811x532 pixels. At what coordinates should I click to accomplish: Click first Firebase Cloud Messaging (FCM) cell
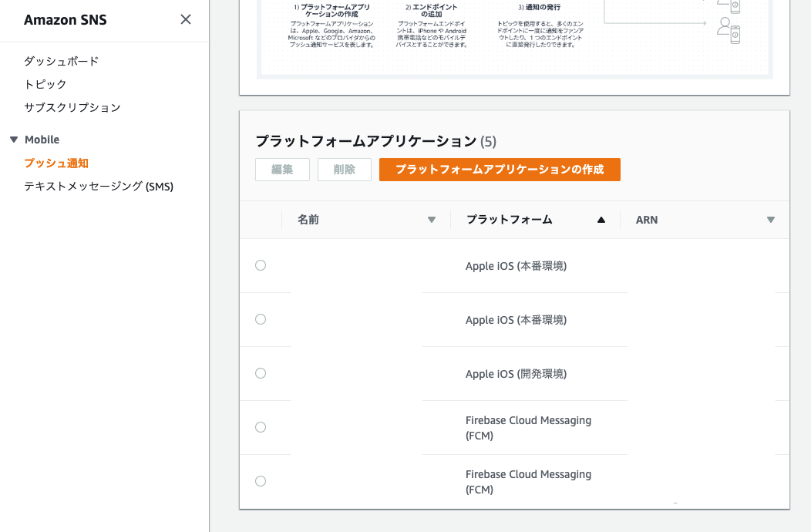(528, 428)
